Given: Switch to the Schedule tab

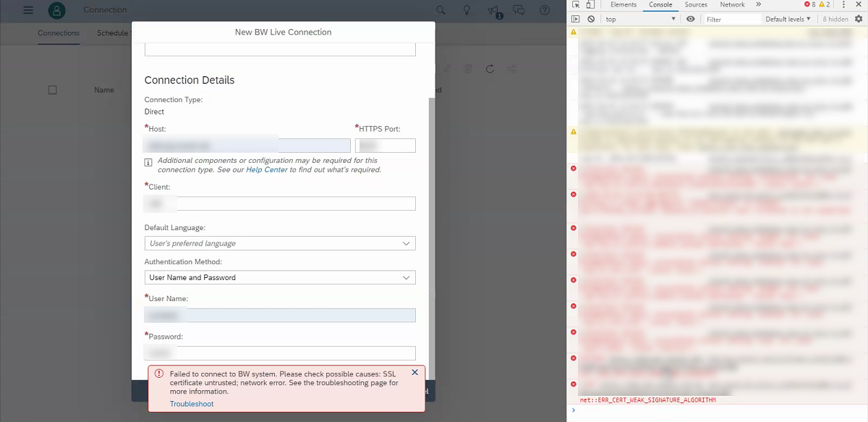Looking at the screenshot, I should (112, 33).
